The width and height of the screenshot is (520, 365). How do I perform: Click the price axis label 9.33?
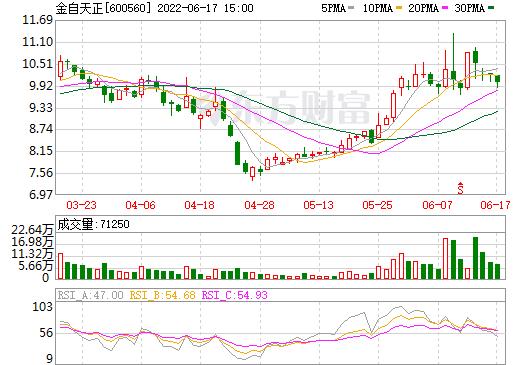(41, 108)
